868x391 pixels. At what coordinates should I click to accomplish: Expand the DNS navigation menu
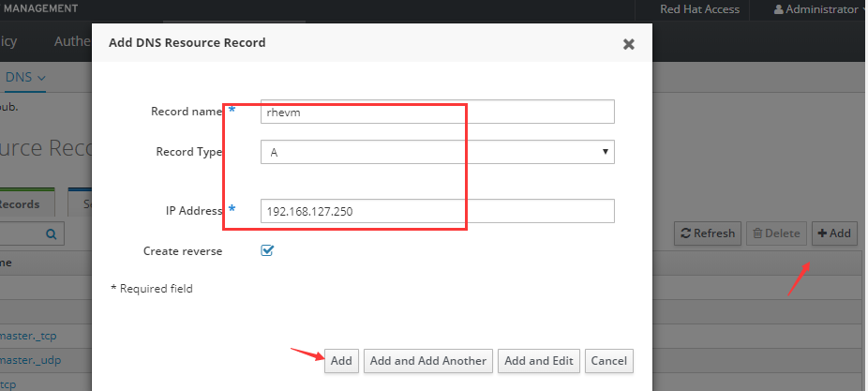coord(25,77)
